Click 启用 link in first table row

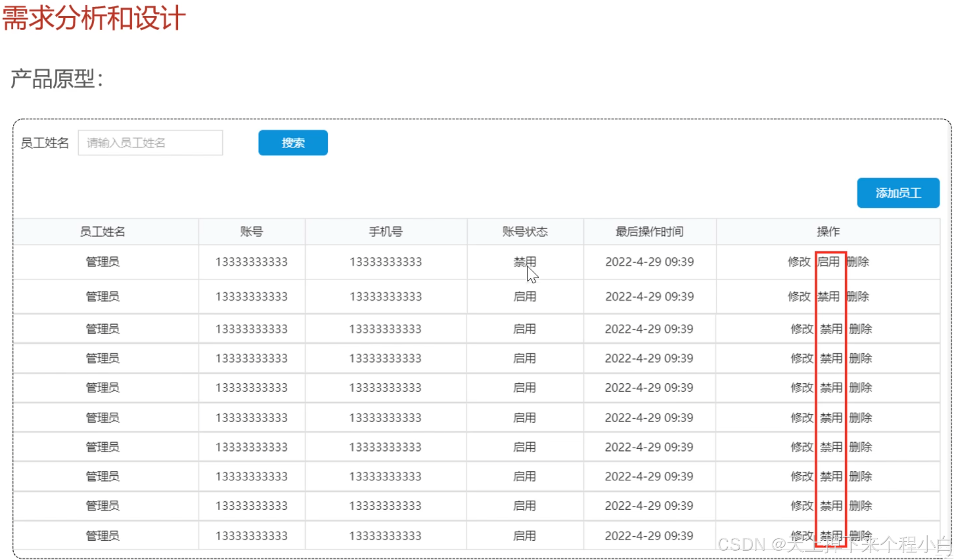828,262
